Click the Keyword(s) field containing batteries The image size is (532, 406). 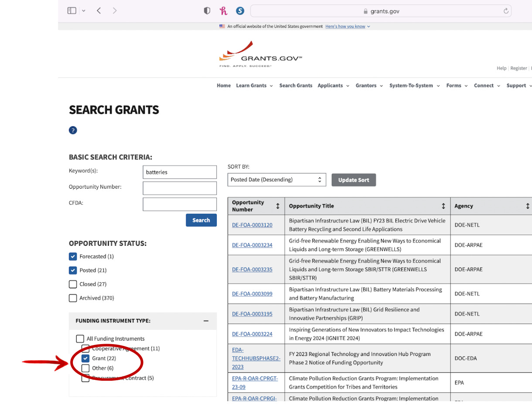click(x=180, y=172)
